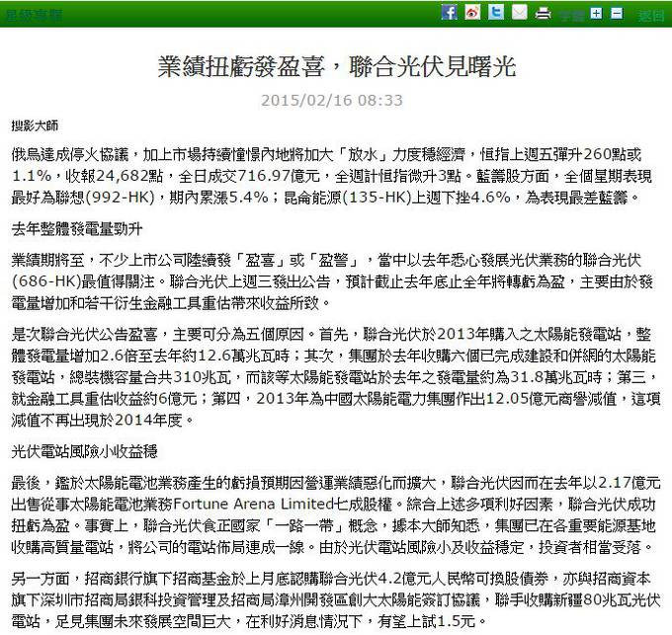Share the article on Sina Weibo
Viewport: 672px width, 635px height.
point(472,14)
